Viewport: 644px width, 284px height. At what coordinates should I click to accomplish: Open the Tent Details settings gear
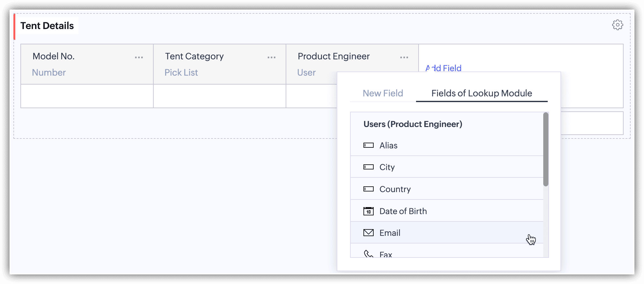(617, 25)
